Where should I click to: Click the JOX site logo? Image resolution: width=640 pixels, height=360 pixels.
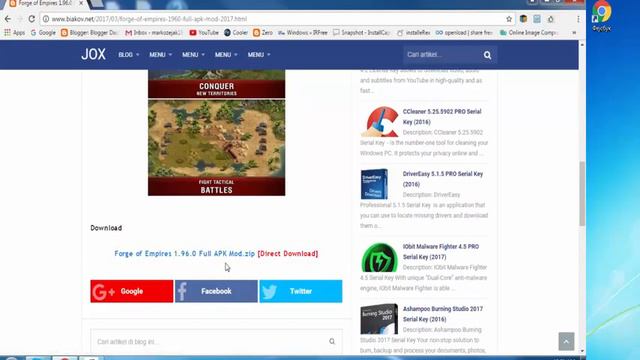click(93, 54)
